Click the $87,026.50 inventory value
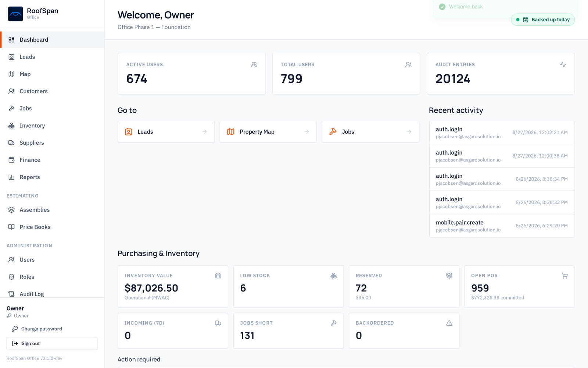 click(x=151, y=288)
